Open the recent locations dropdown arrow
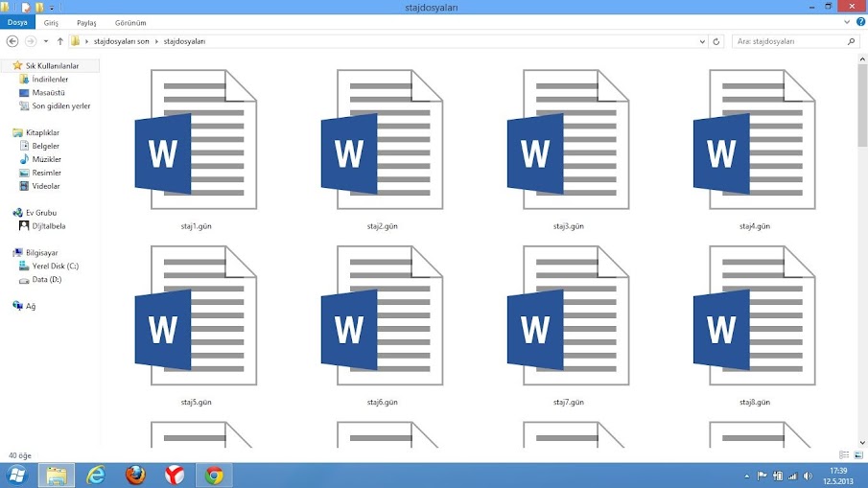Image resolution: width=868 pixels, height=488 pixels. tap(46, 41)
